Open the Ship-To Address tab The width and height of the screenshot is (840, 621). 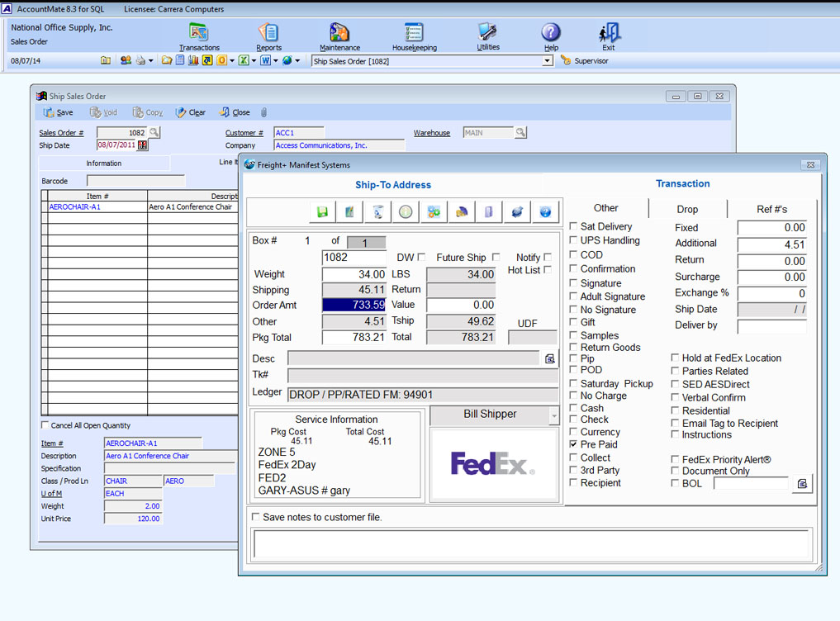[x=393, y=185]
